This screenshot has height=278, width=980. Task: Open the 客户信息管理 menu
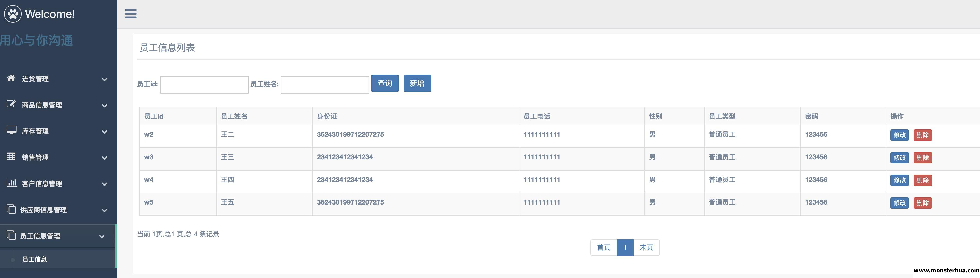[59, 183]
